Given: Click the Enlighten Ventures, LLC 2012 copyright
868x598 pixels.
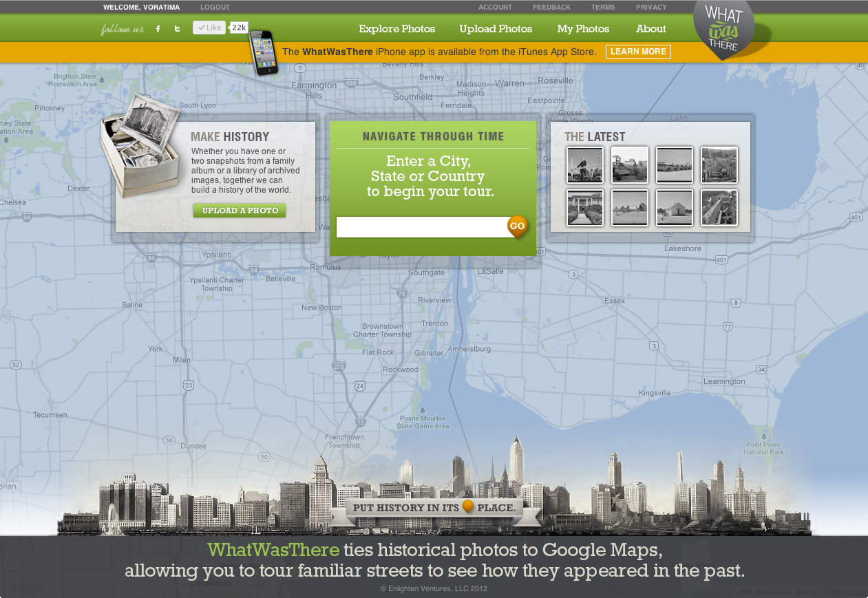Looking at the screenshot, I should pos(434,588).
